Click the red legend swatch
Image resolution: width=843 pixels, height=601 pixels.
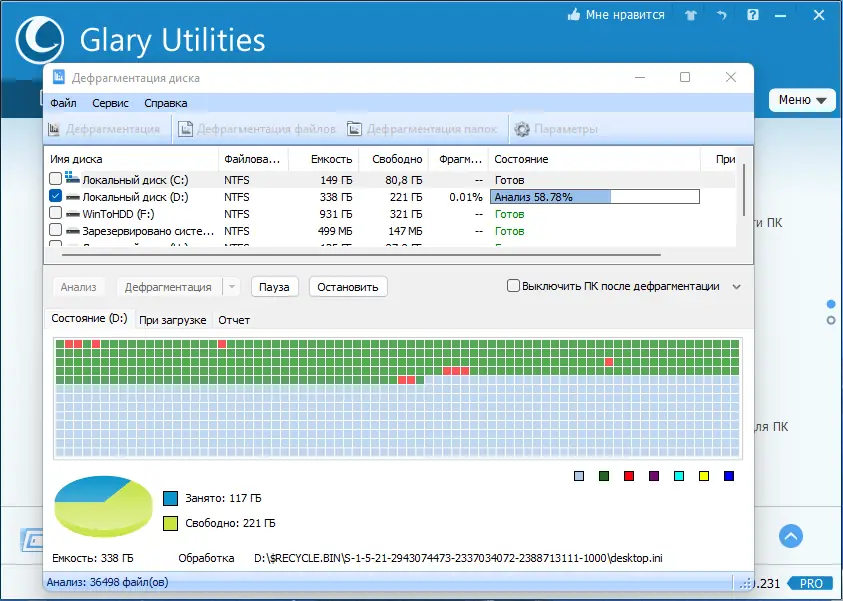(x=629, y=476)
